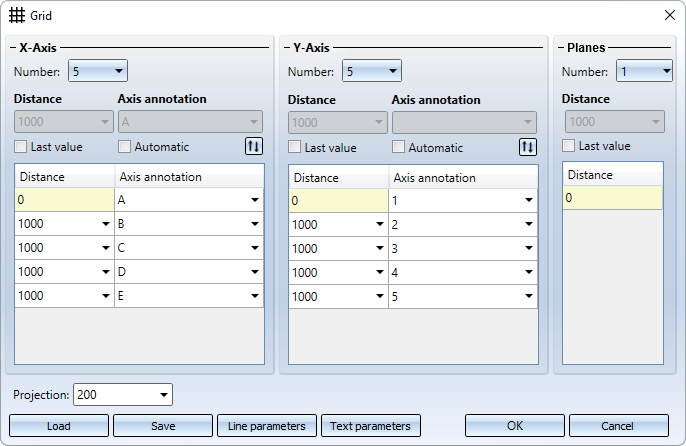Close the Grid dialog window

click(668, 16)
